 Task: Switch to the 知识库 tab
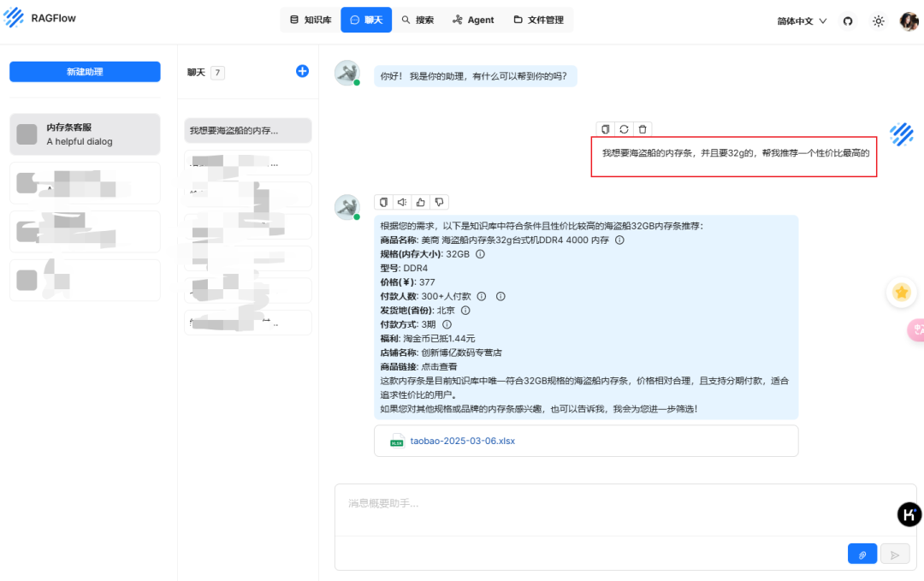point(309,19)
